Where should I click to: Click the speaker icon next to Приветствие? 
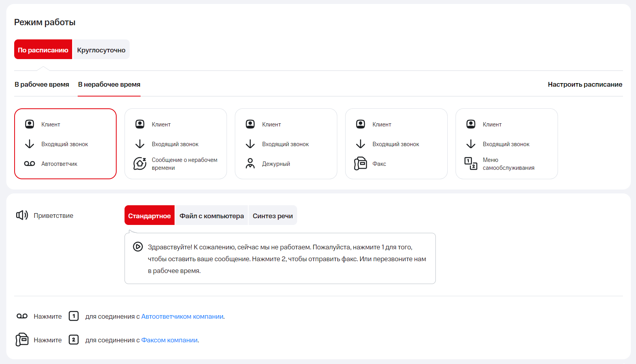tap(22, 215)
